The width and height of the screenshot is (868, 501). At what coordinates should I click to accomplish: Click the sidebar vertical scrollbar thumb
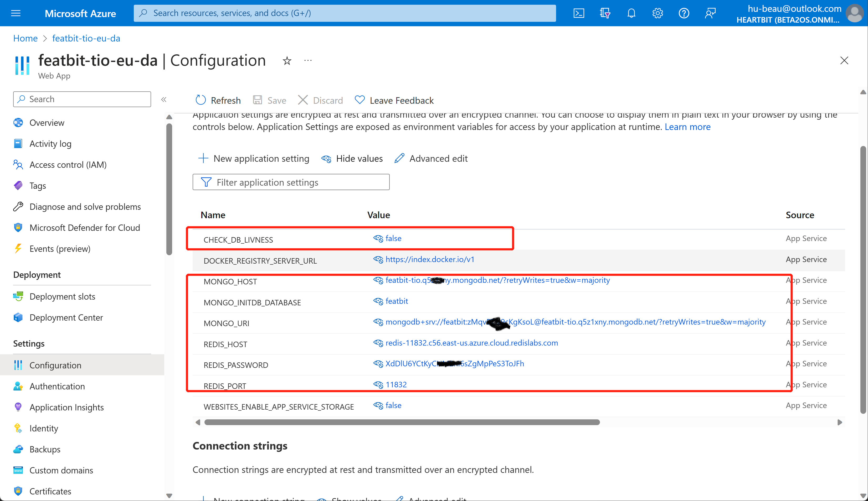169,189
